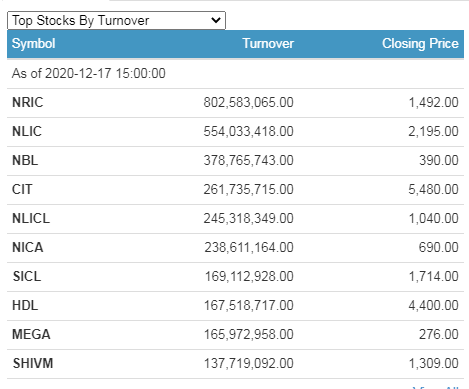
Task: Open the NBL stock symbol
Action: [x=25, y=160]
